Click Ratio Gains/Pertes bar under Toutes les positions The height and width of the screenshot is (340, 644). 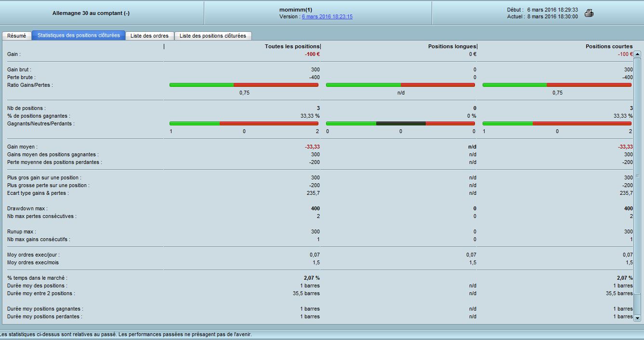pyautogui.click(x=244, y=85)
